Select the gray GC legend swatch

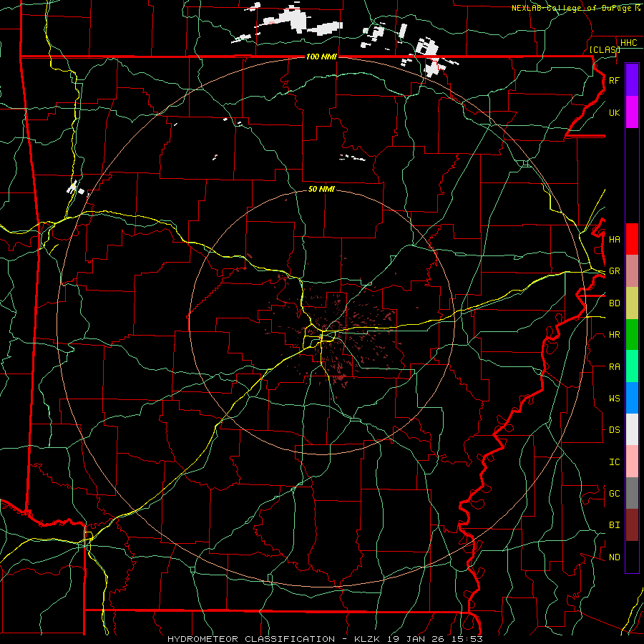click(x=632, y=493)
